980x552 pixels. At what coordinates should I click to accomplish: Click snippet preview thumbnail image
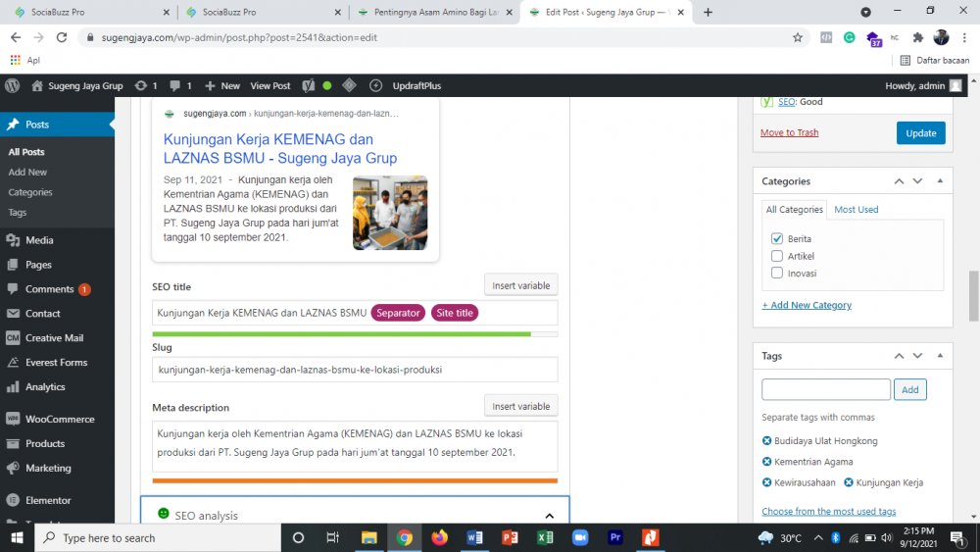coord(390,213)
